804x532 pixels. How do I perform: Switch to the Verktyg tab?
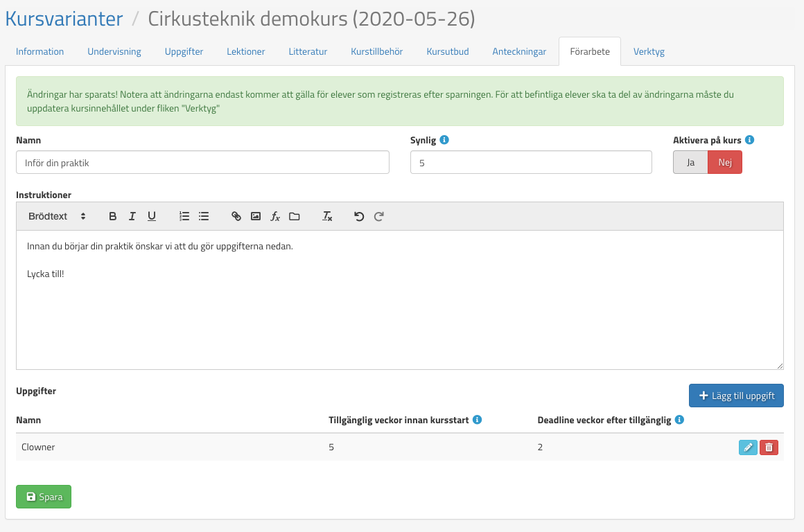tap(649, 51)
